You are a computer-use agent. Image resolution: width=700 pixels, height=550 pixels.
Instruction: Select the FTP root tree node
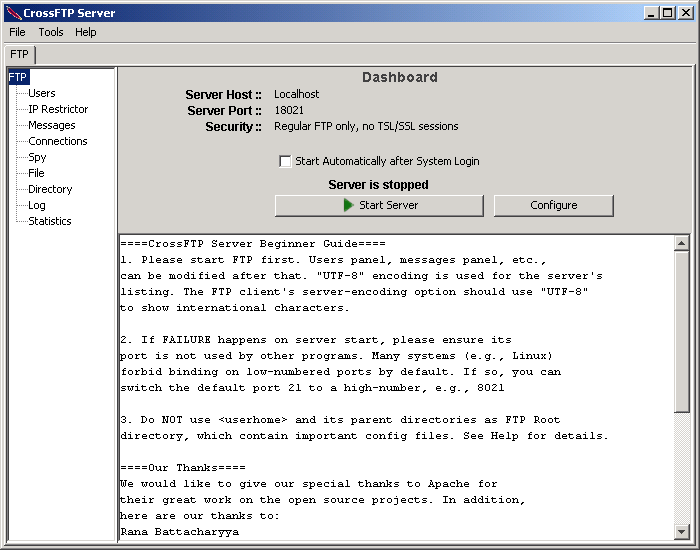(x=18, y=77)
